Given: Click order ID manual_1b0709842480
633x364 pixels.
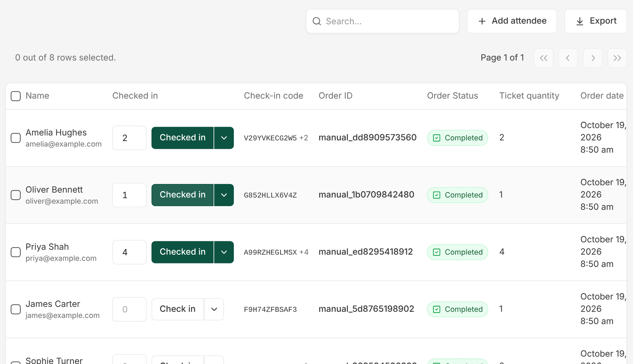Looking at the screenshot, I should click(366, 195).
